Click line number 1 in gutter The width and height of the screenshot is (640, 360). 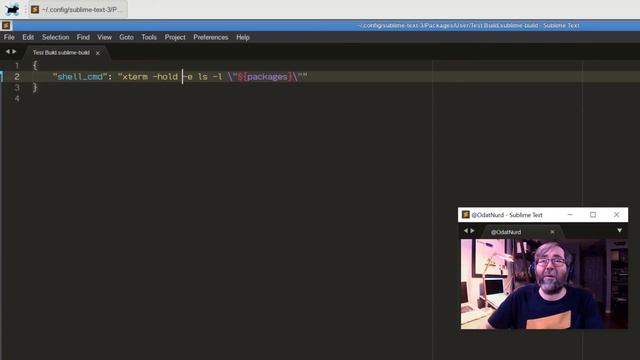coord(17,65)
